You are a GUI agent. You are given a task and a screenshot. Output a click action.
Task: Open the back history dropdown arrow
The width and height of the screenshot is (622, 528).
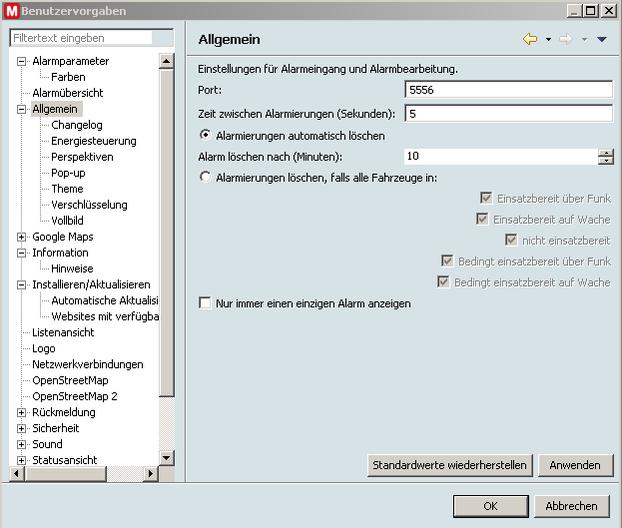(x=548, y=40)
